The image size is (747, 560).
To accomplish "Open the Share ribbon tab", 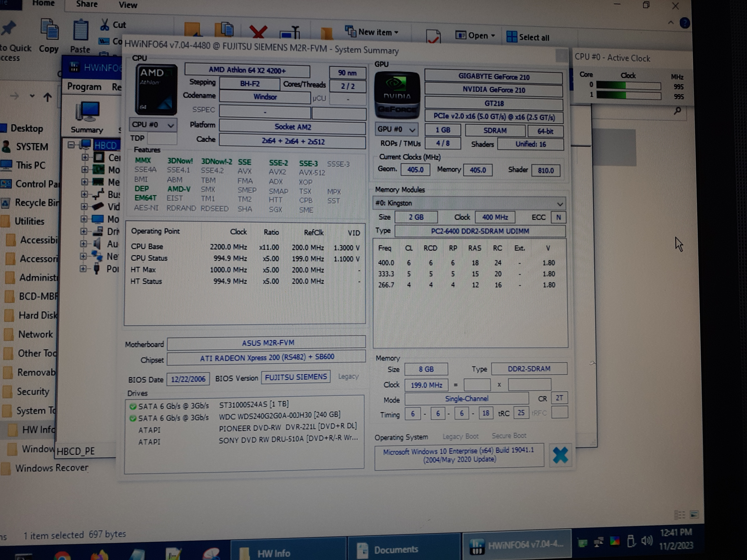I will [87, 4].
